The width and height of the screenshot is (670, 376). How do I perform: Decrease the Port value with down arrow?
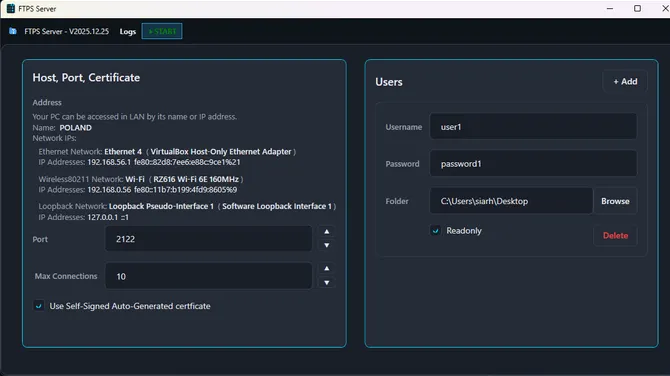tap(327, 245)
